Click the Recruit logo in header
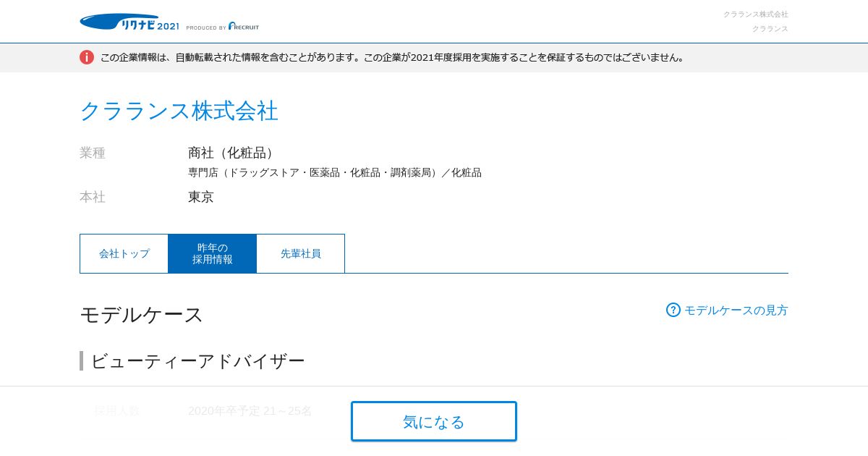Screen dimensions: 868x456 tap(244, 26)
